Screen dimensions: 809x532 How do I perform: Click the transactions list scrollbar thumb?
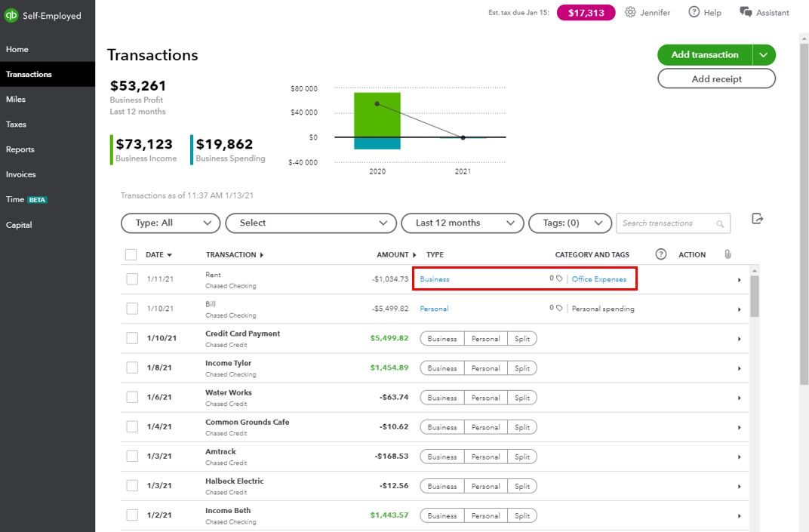click(x=755, y=296)
